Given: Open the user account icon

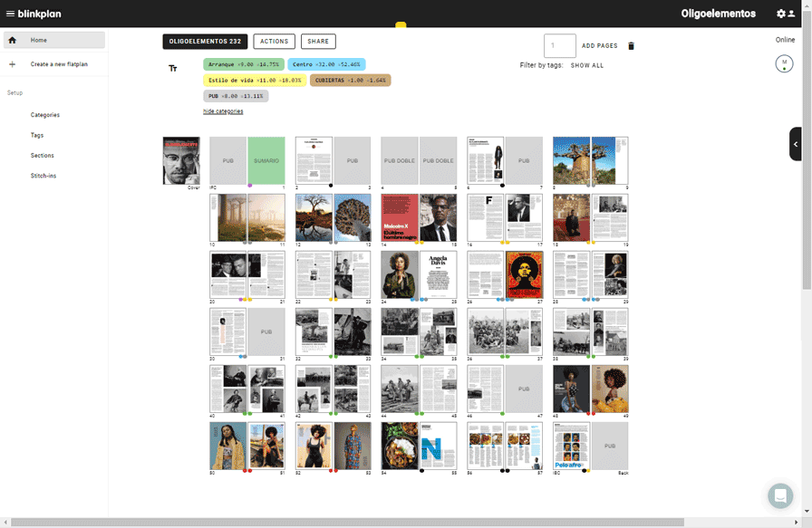Looking at the screenshot, I should (791, 14).
